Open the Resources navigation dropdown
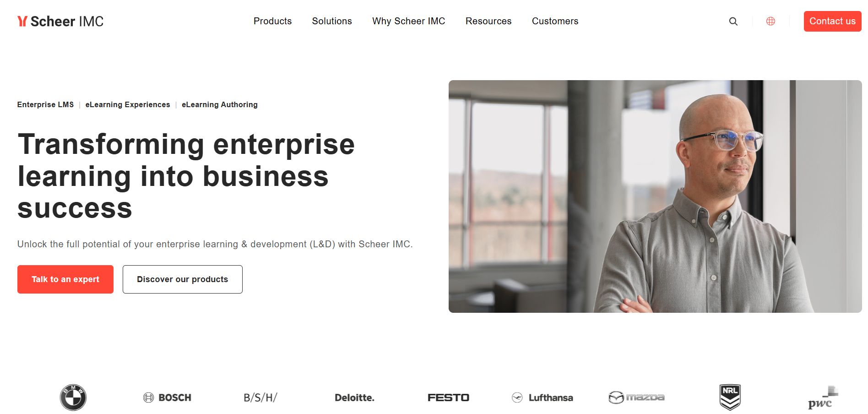This screenshot has height=414, width=868. (x=488, y=21)
